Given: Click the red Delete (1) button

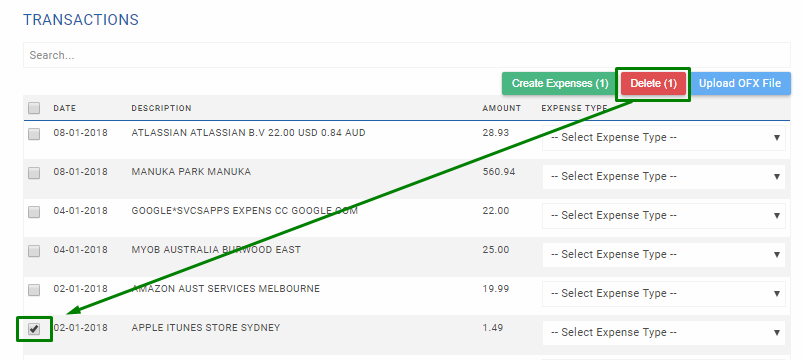Looking at the screenshot, I should click(x=653, y=83).
